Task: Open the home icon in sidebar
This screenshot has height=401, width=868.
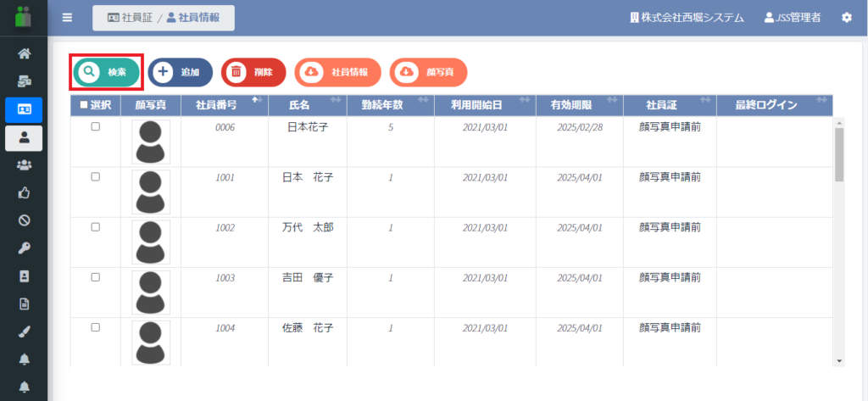Action: click(x=24, y=54)
